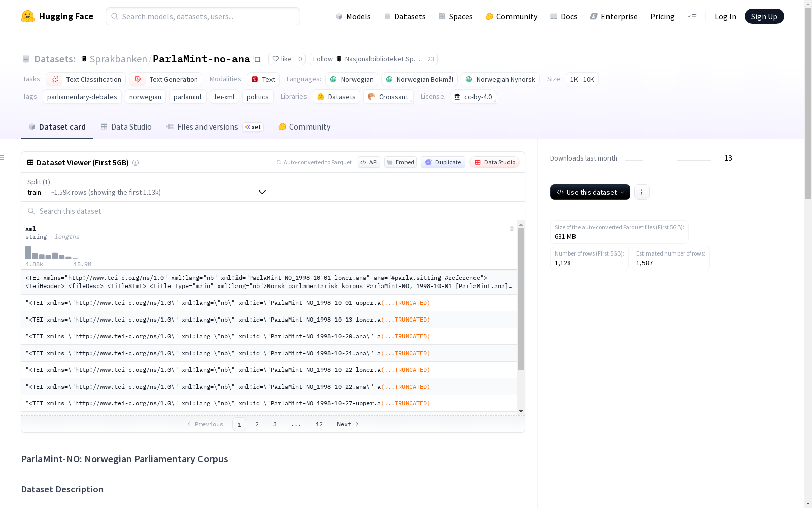Expand the train split dropdown
Screen dimensions: 812x508
(147, 187)
